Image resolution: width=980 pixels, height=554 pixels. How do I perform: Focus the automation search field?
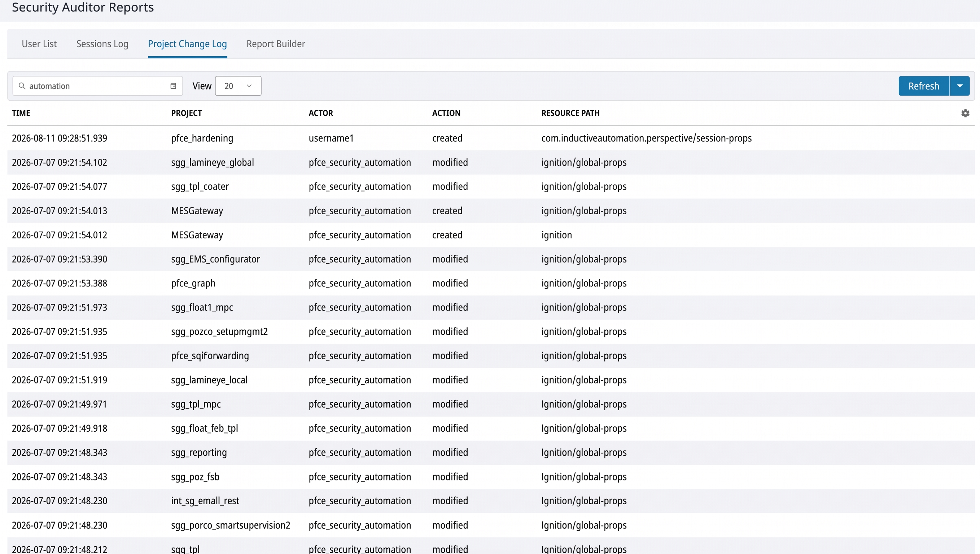pyautogui.click(x=98, y=86)
